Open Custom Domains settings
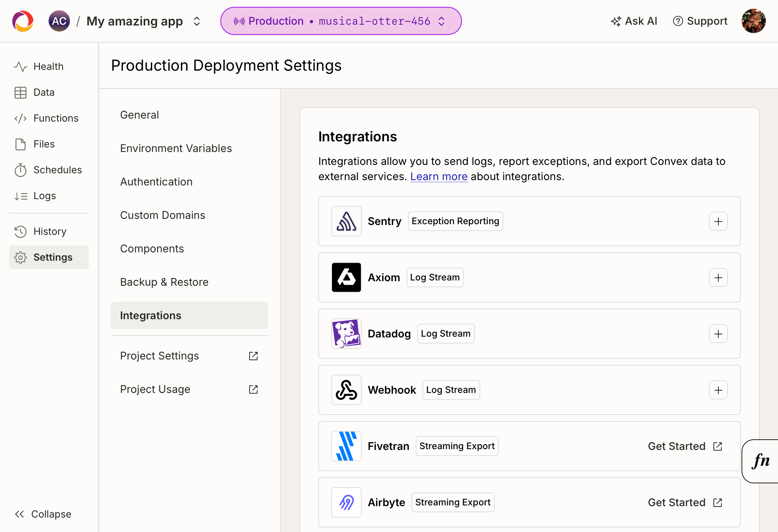 click(x=190, y=215)
